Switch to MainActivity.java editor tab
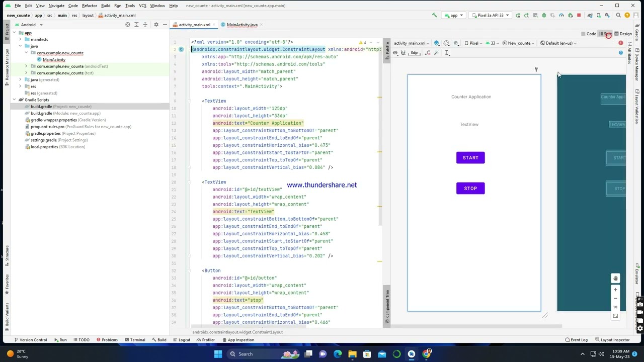Viewport: 644px width, 362px height. click(x=242, y=25)
